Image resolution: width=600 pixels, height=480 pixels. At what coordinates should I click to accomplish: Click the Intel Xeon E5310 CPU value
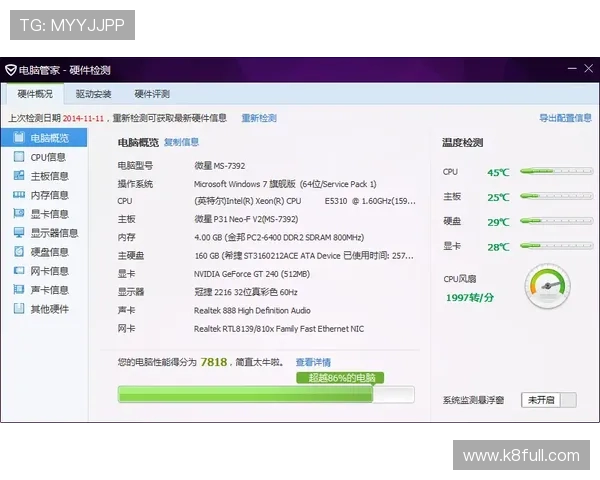point(305,201)
